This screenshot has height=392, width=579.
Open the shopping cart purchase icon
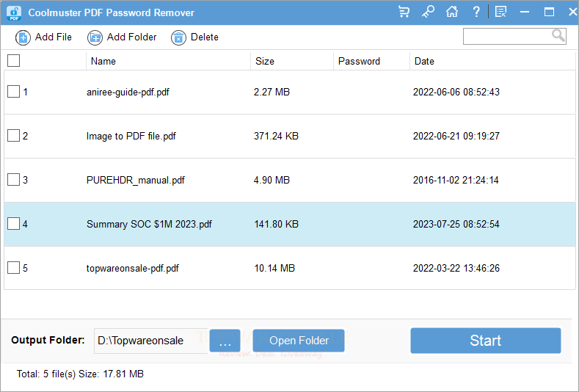coord(404,12)
